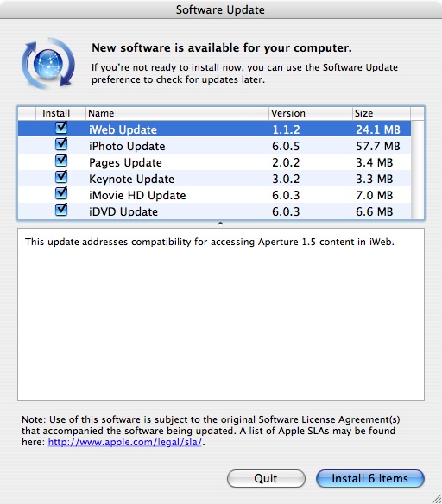Click the window resize grip corner

pyautogui.click(x=437, y=499)
